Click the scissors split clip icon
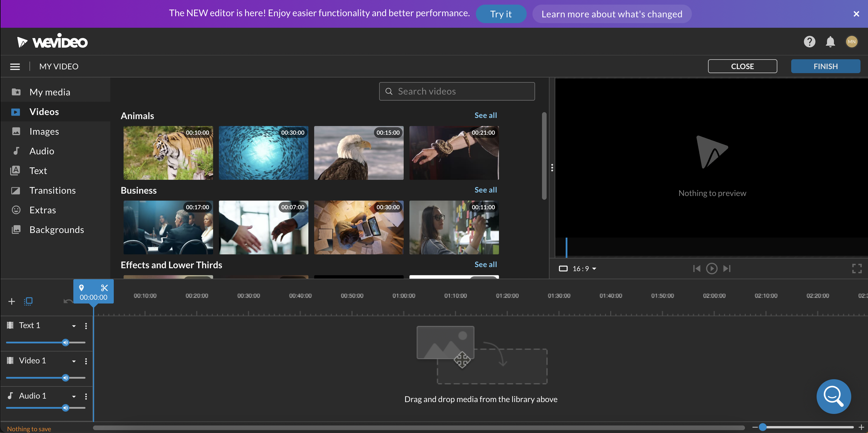The width and height of the screenshot is (868, 433). pos(104,288)
